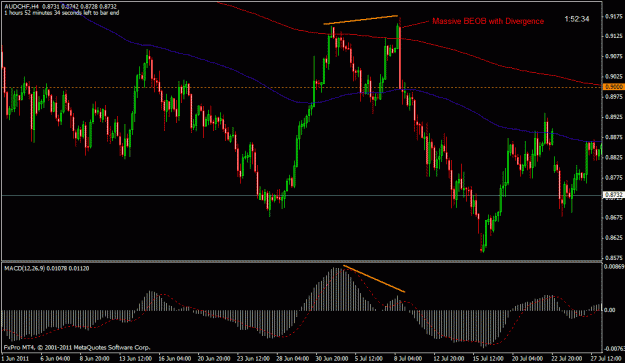Screen dimensions: 625x363
Task: Click the 0.8675 price axis label
Action: click(614, 218)
